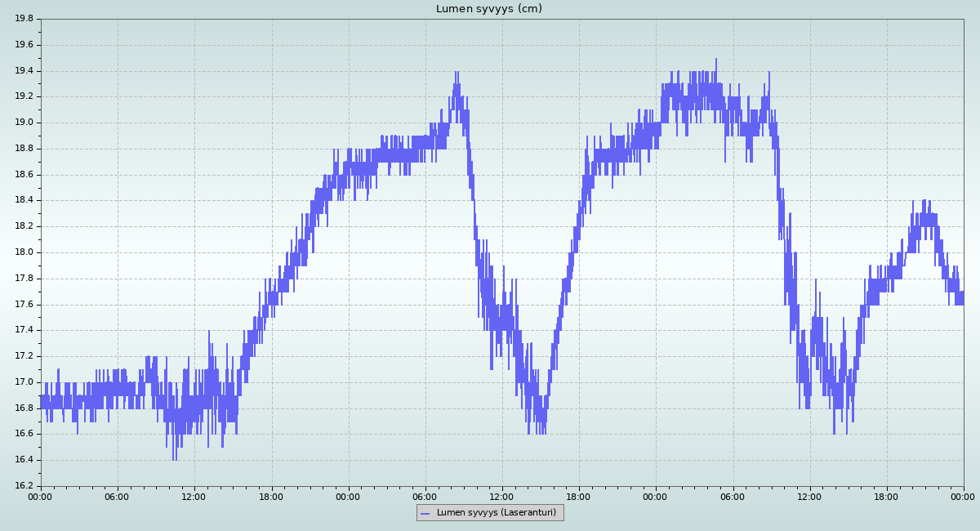980x531 pixels.
Task: Click the blue line swatch in legend
Action: click(x=425, y=513)
